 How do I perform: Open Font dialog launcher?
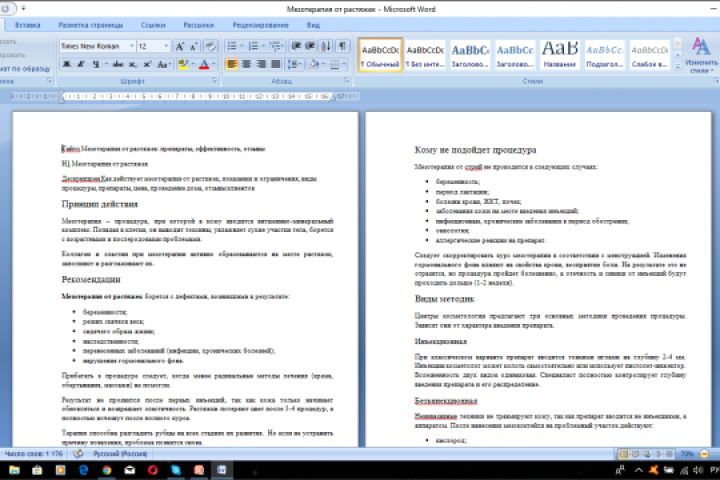pyautogui.click(x=214, y=81)
